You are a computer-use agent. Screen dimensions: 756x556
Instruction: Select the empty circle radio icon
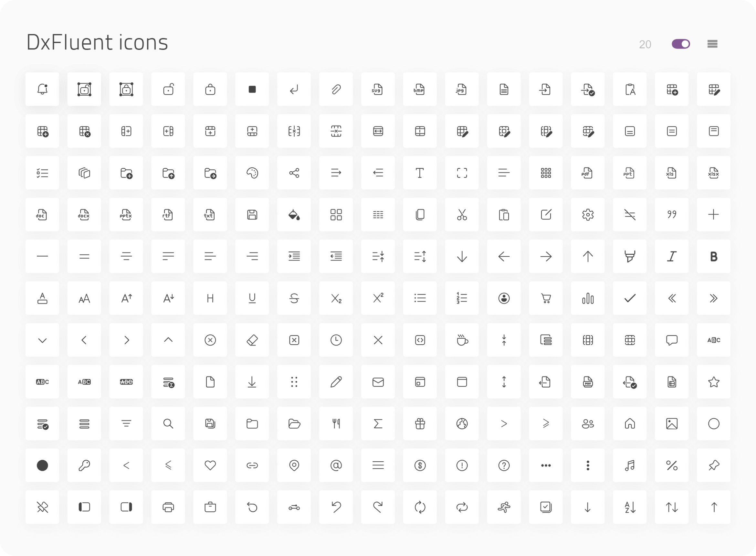(713, 424)
